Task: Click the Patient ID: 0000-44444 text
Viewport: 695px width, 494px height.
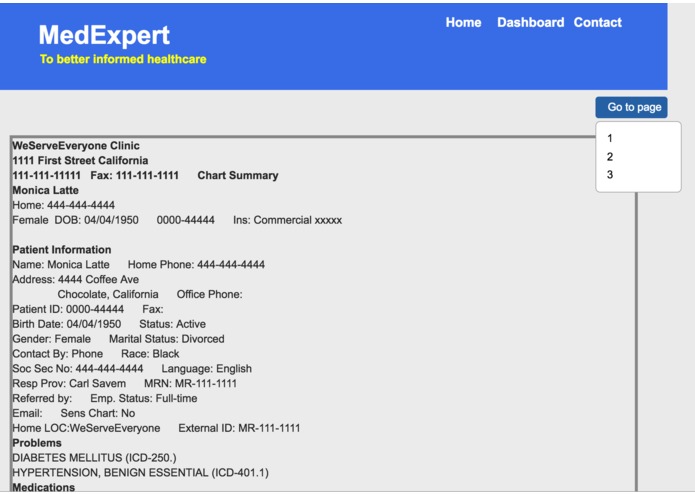Action: [x=68, y=309]
